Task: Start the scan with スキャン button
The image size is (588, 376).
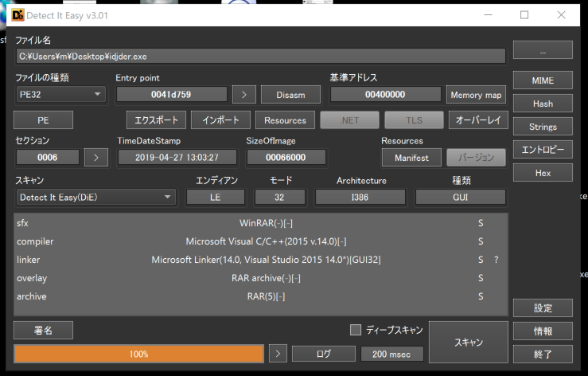Action: [469, 343]
